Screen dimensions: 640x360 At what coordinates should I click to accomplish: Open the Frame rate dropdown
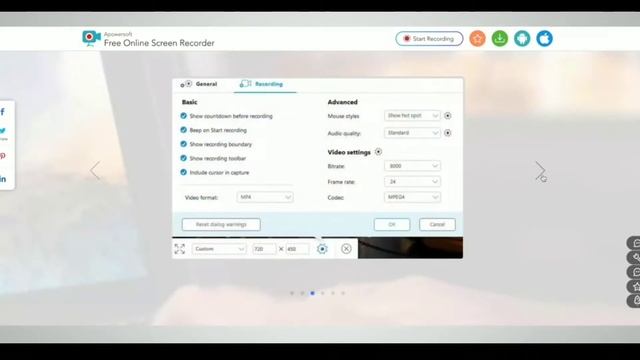point(412,181)
